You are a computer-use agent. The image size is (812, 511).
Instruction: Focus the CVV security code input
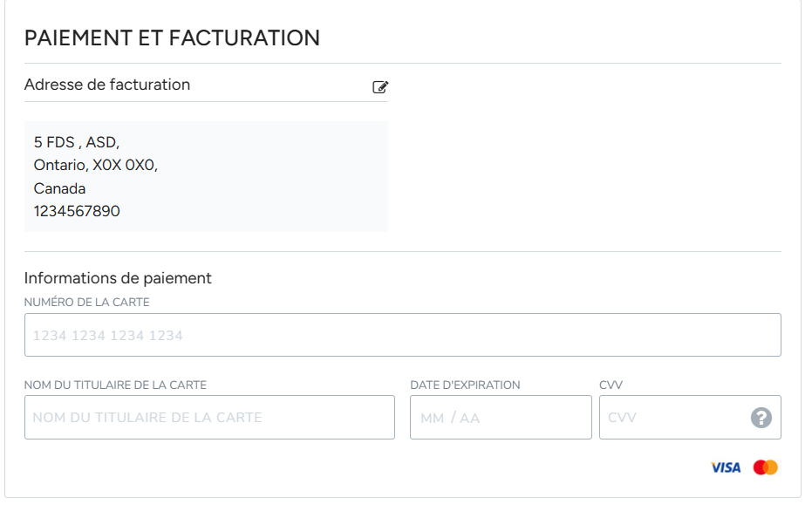click(690, 418)
